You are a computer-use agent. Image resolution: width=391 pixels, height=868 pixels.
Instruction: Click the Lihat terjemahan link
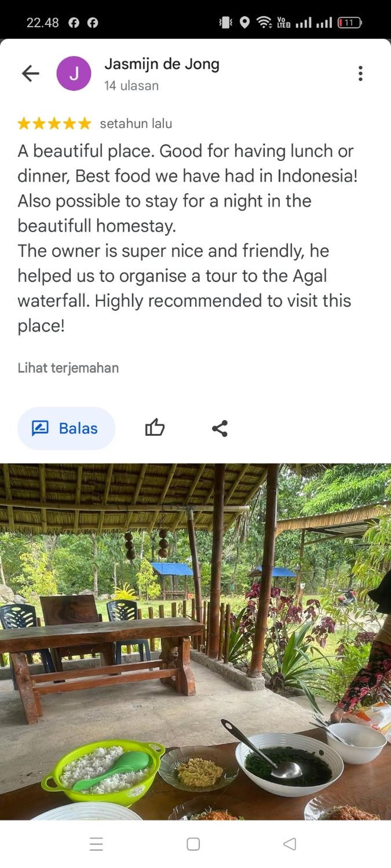68,368
